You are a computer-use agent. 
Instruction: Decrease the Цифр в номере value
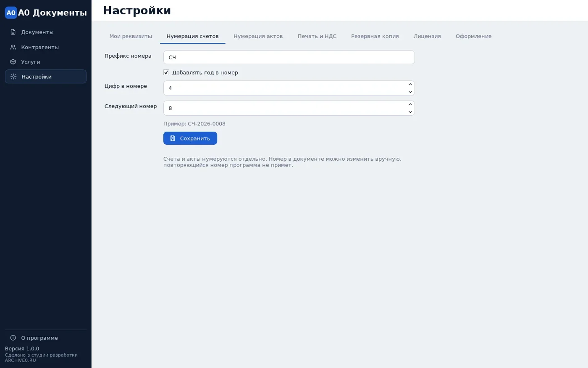pos(410,92)
